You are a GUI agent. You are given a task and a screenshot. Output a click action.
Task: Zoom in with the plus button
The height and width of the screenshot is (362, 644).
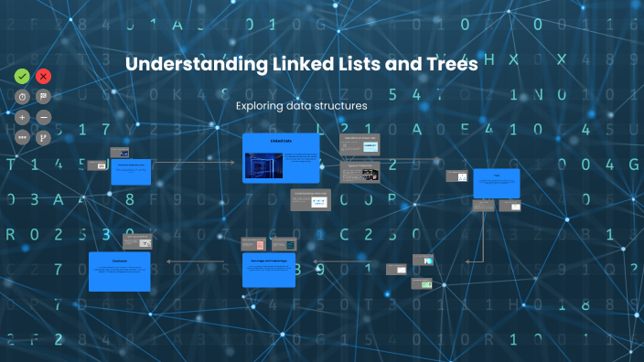(x=22, y=117)
